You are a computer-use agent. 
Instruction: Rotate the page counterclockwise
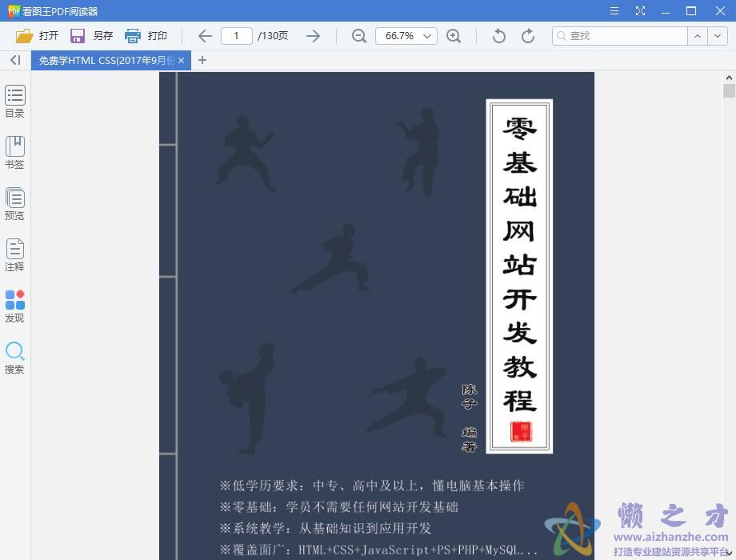[x=498, y=35]
